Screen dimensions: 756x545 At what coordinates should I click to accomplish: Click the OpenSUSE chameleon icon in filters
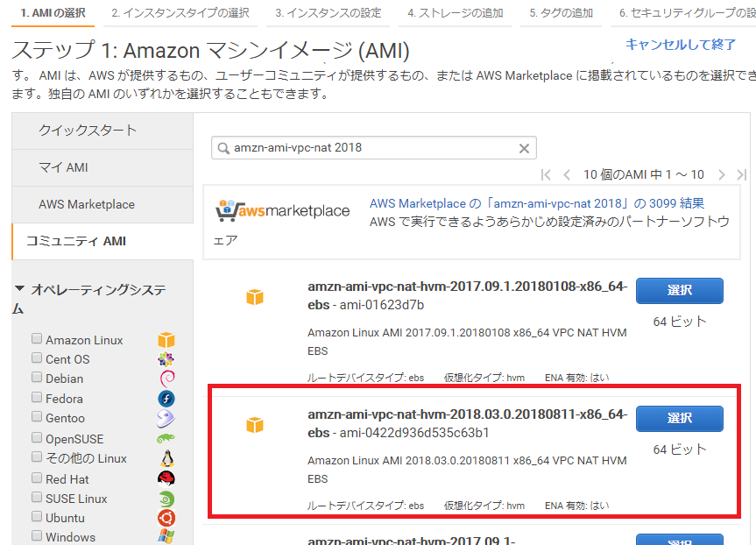(166, 439)
